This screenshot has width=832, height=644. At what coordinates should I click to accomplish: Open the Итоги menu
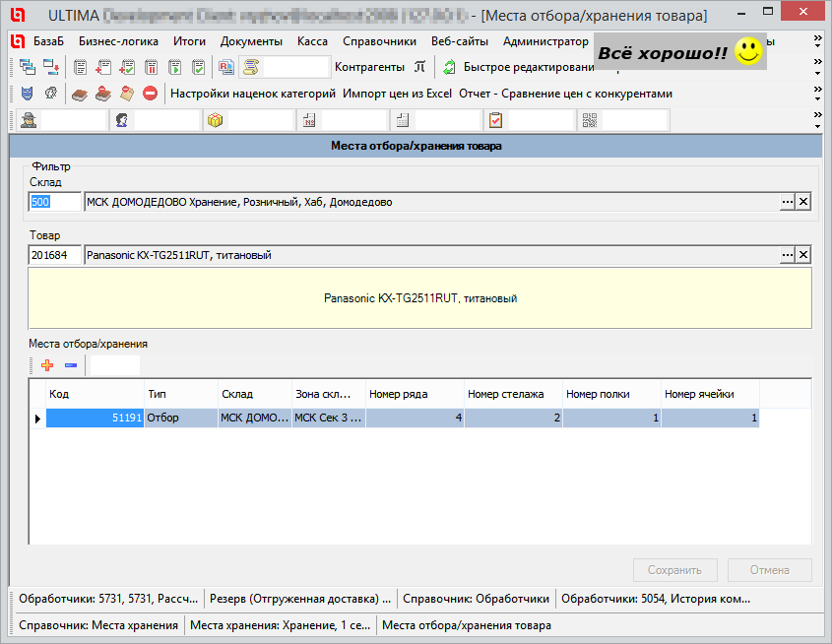pyautogui.click(x=189, y=41)
